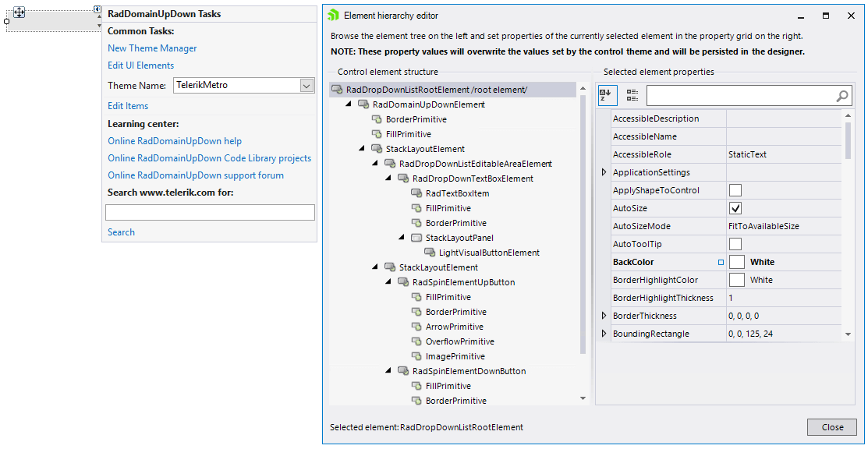Click the magnifier icon in property search box
This screenshot has height=449, width=868.
point(841,96)
